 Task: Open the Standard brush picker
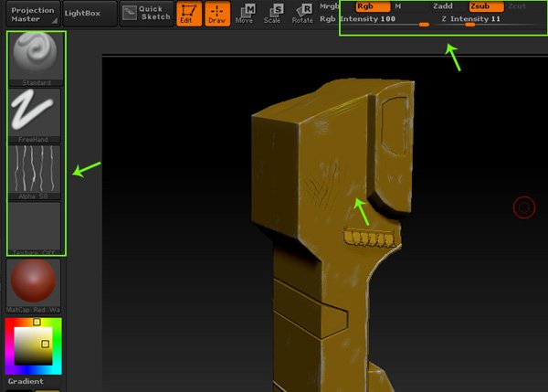point(36,58)
